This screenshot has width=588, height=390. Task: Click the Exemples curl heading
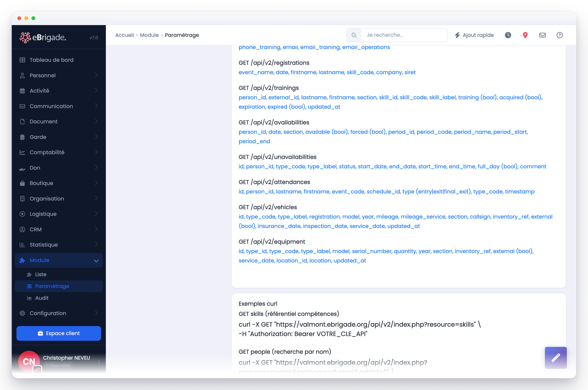coord(258,304)
